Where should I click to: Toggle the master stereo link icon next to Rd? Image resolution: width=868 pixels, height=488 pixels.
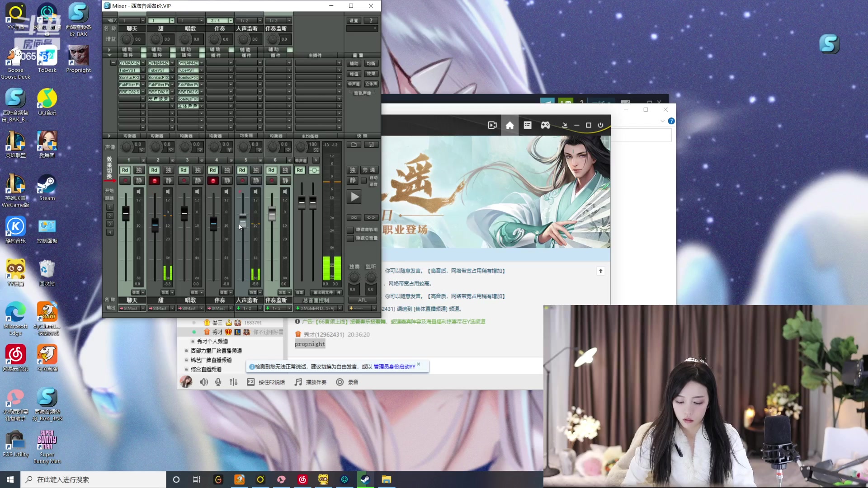[314, 170]
